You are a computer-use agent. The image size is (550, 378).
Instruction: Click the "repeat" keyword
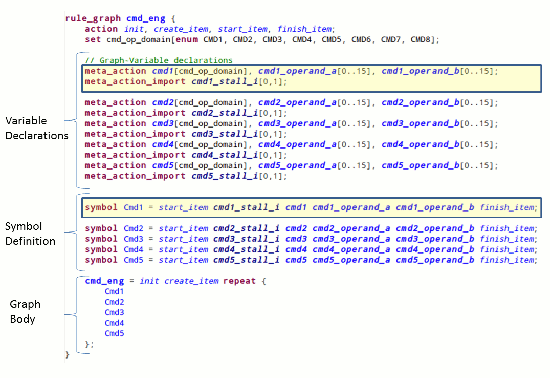point(239,281)
